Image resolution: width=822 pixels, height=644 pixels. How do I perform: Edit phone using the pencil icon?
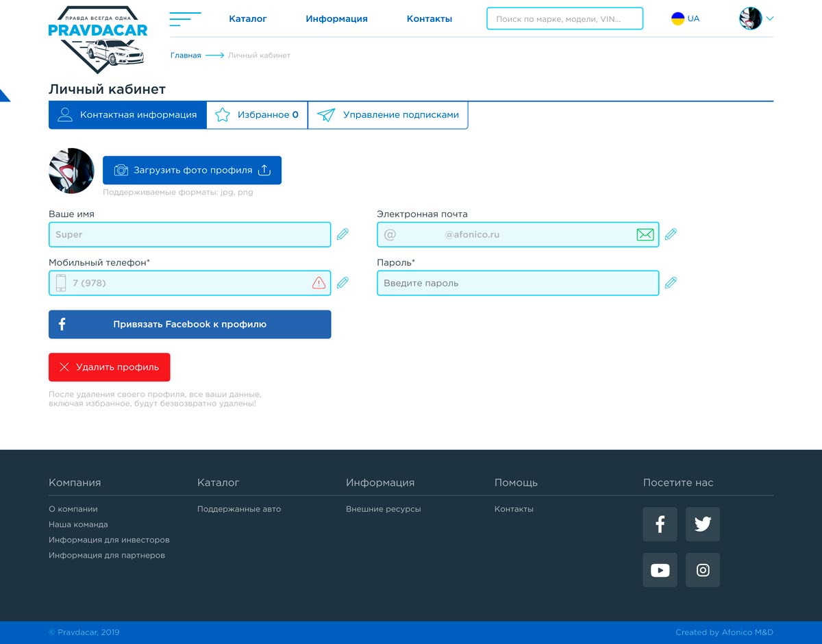coord(342,282)
